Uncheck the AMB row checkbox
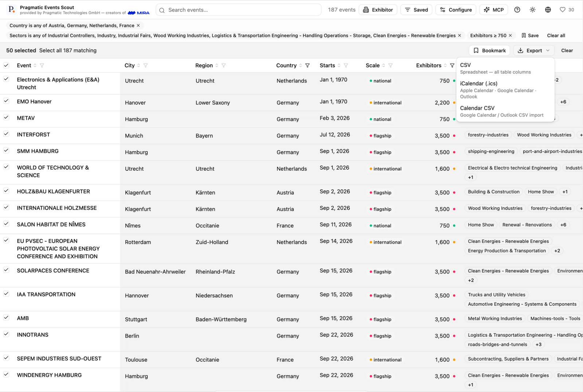 [x=6, y=317]
